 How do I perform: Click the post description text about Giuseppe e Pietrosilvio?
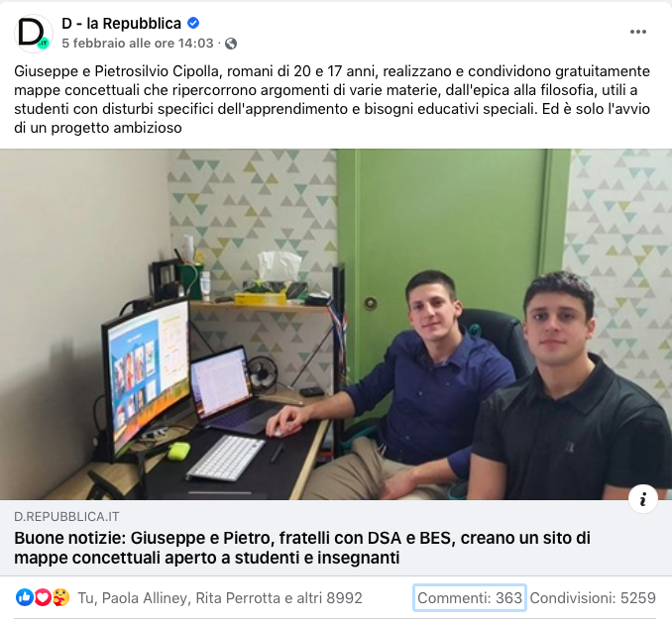click(x=332, y=99)
